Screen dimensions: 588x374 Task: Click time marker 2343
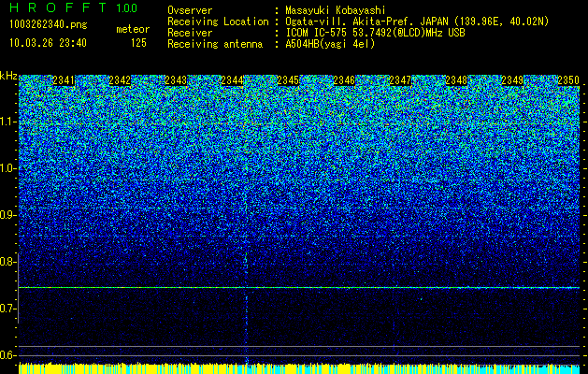(x=176, y=80)
